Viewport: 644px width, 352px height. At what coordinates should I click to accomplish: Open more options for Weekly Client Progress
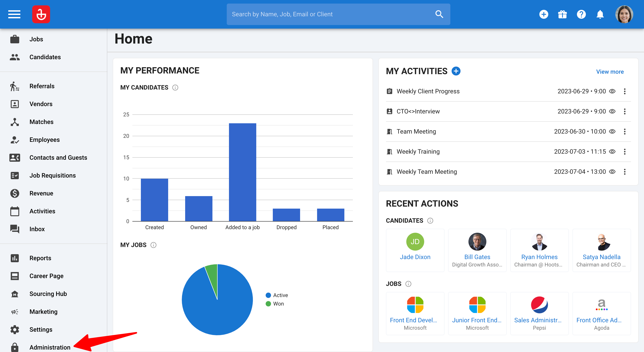click(625, 91)
